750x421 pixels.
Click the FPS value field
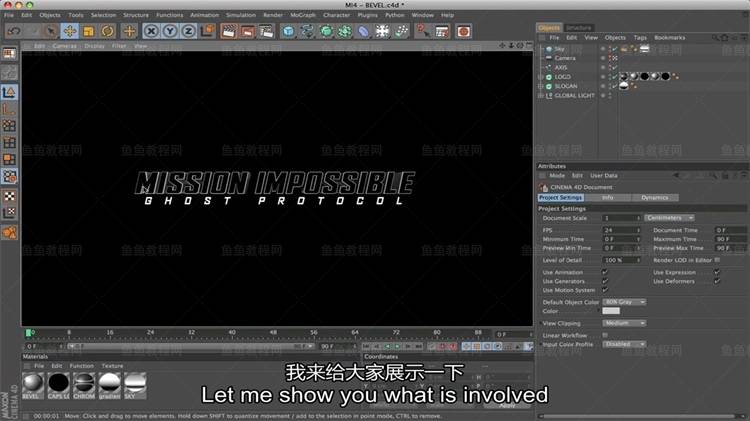[621, 230]
